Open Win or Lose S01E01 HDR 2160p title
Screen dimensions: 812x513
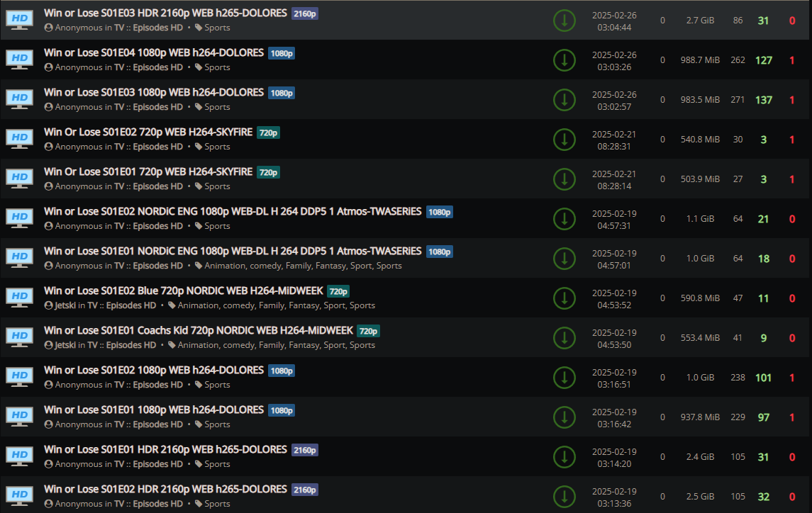(165, 449)
